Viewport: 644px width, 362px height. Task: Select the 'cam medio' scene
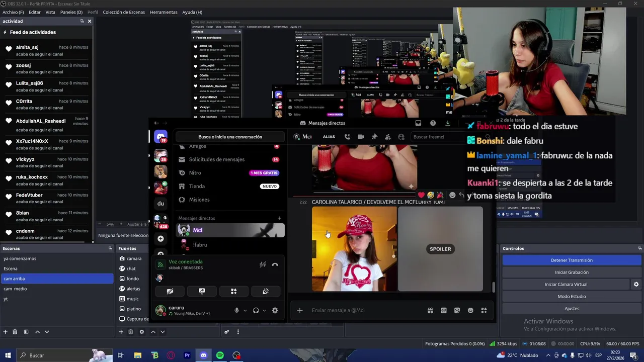[57, 289]
